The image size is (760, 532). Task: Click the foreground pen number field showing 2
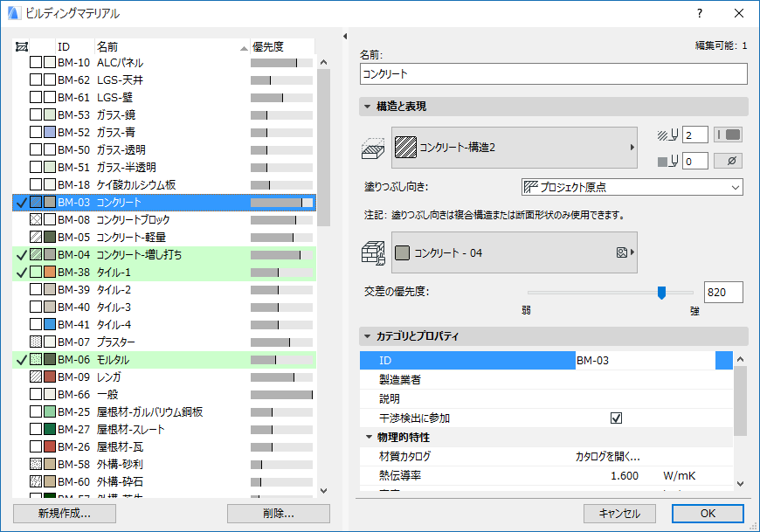tap(695, 135)
